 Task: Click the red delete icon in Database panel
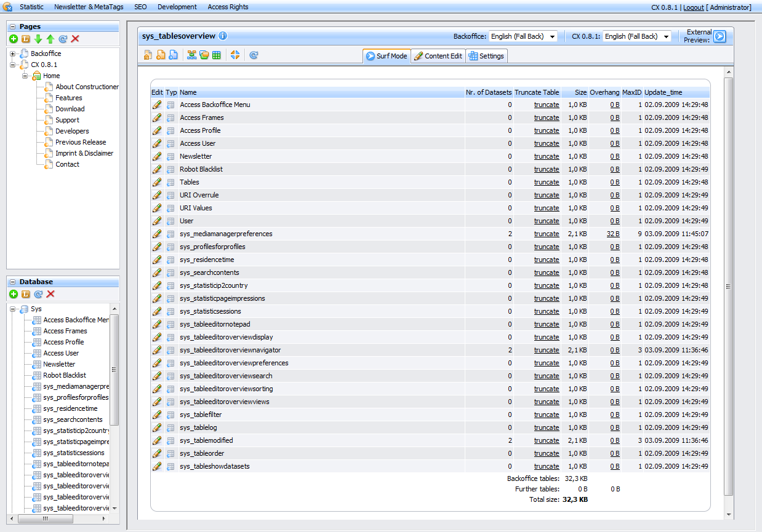tap(50, 294)
